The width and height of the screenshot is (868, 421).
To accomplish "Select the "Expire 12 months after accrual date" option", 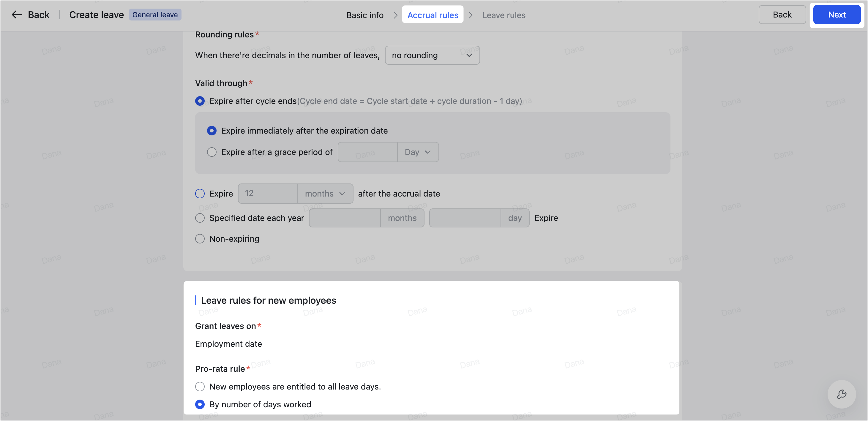I will (200, 193).
